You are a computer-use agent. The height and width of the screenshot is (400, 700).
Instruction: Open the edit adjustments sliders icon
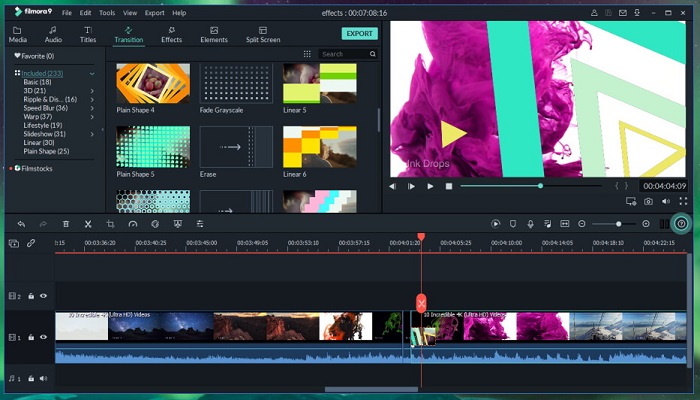point(200,224)
